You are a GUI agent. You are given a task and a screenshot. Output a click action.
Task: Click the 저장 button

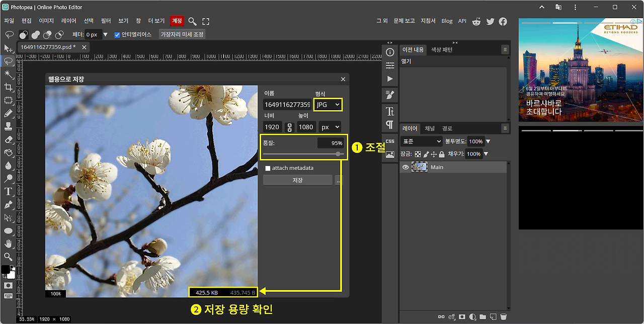point(298,180)
